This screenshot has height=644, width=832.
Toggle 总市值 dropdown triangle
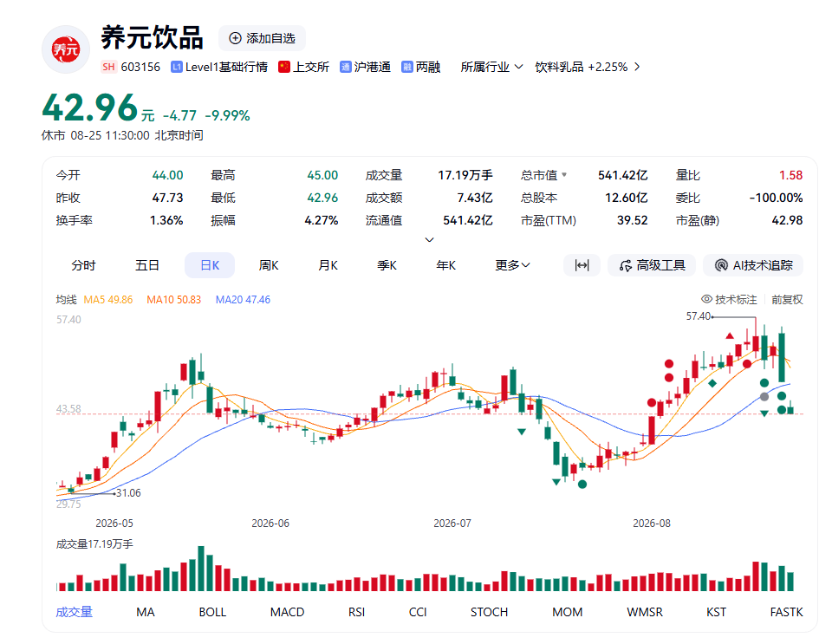564,174
